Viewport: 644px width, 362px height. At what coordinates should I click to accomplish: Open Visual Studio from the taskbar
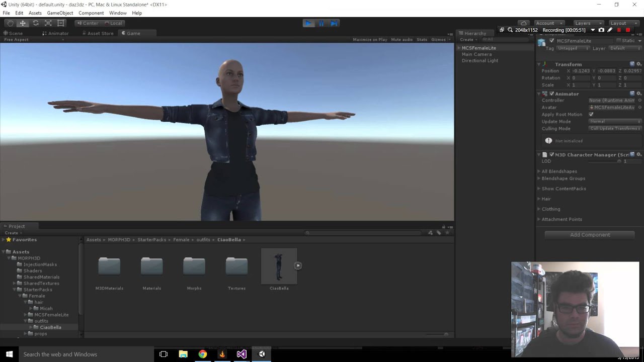(x=242, y=354)
